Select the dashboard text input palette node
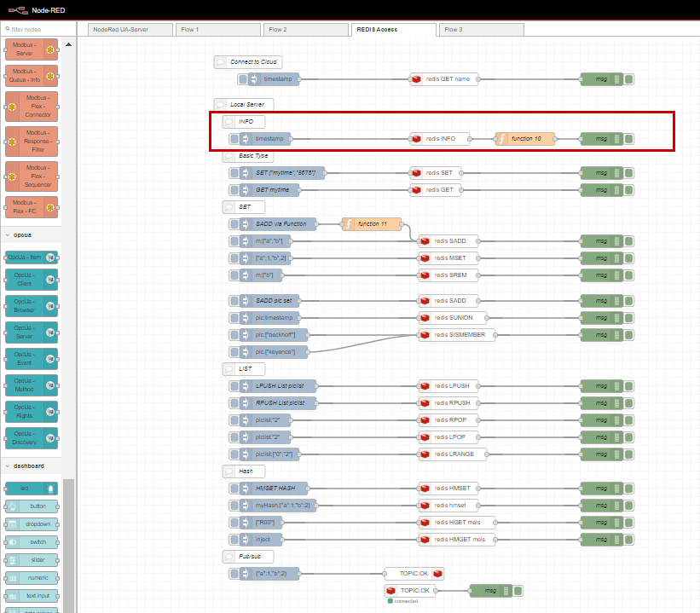Viewport: 700px width, 613px height. pos(32,596)
